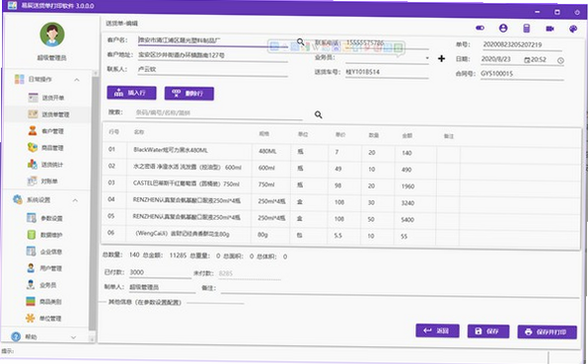The image size is (588, 364).
Task: Click the amount cell showing 1960
Action: tap(415, 186)
